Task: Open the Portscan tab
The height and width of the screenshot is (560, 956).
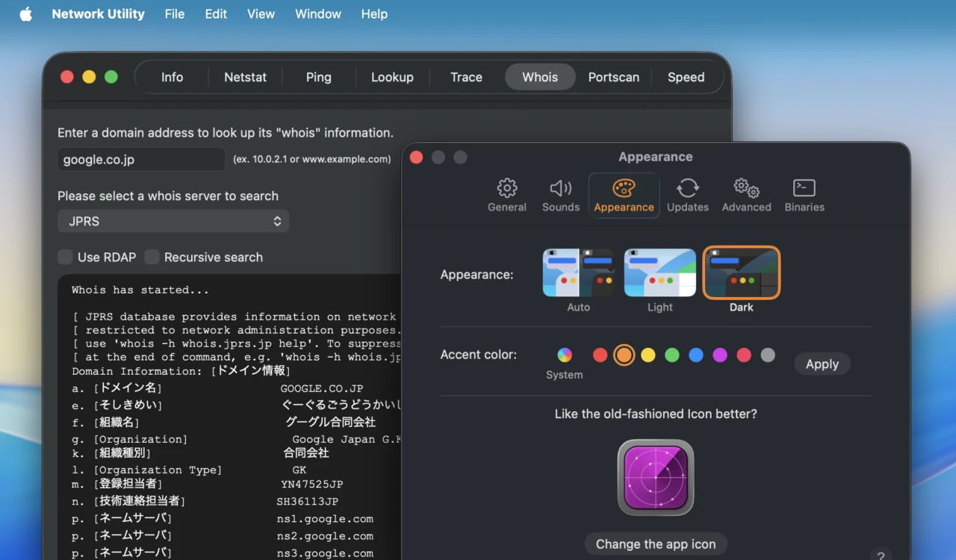Action: coord(613,77)
